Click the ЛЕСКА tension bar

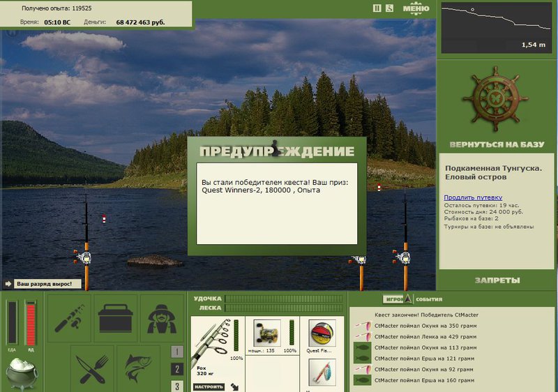(284, 308)
